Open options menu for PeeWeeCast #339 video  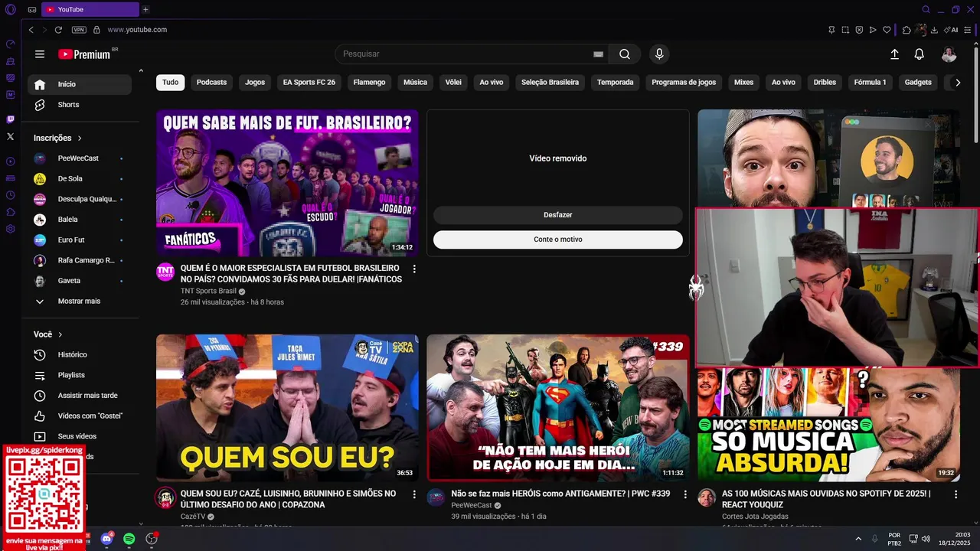point(685,495)
